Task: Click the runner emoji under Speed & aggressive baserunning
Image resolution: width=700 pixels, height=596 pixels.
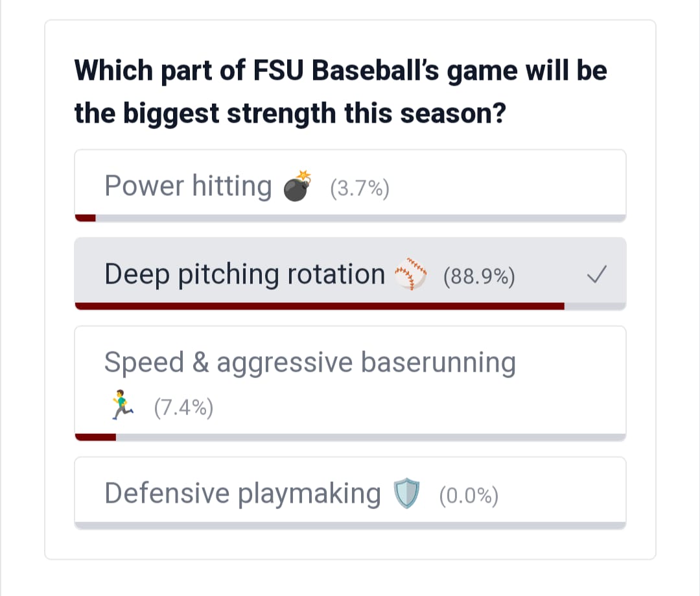Action: 122,407
